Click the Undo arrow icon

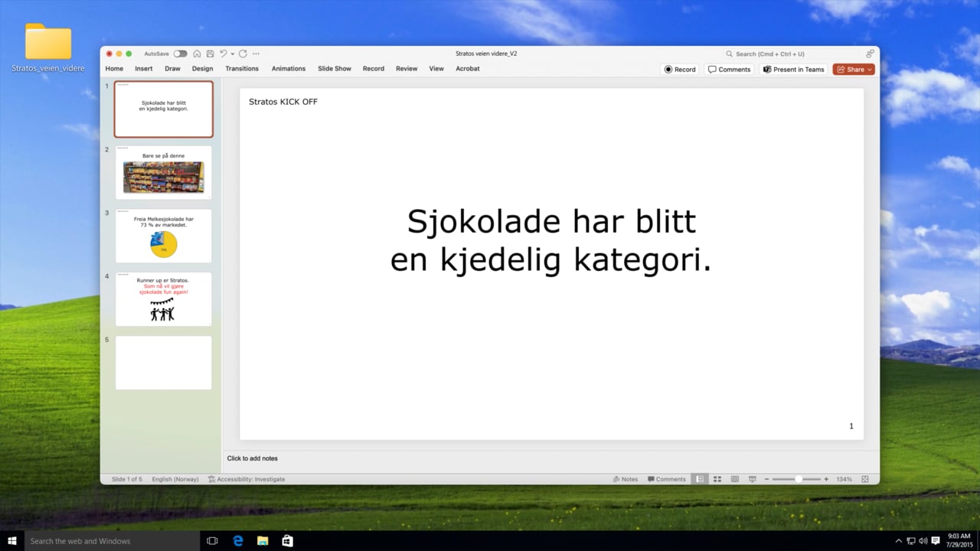(x=224, y=54)
